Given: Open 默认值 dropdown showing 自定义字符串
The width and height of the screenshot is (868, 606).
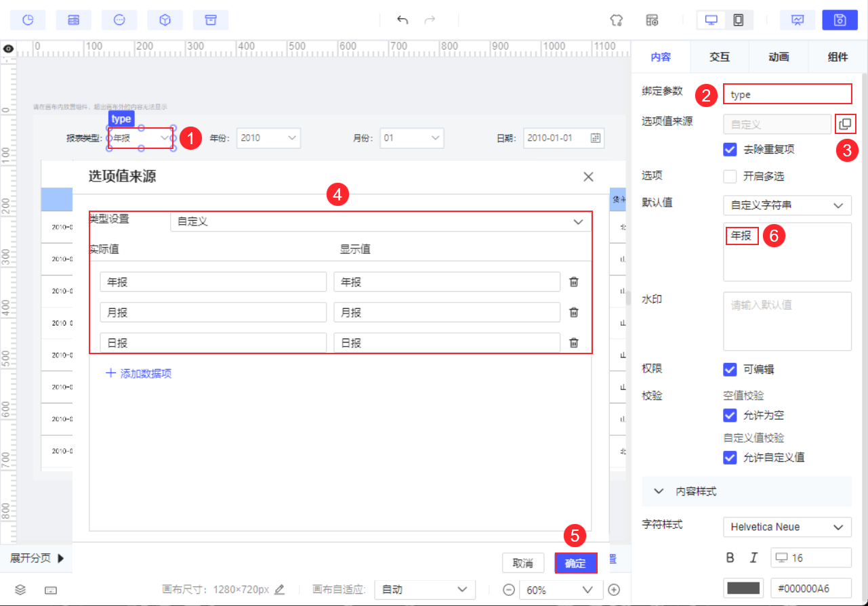Looking at the screenshot, I should 787,205.
